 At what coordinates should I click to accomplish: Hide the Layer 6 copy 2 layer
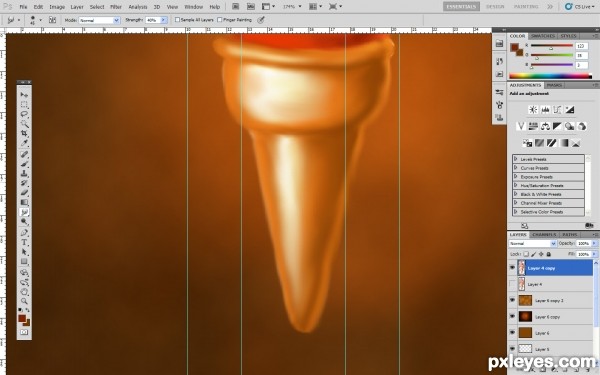point(512,300)
